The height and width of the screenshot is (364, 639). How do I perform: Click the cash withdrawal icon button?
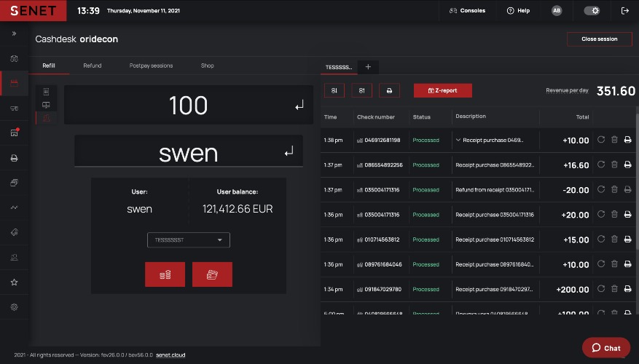tap(362, 90)
